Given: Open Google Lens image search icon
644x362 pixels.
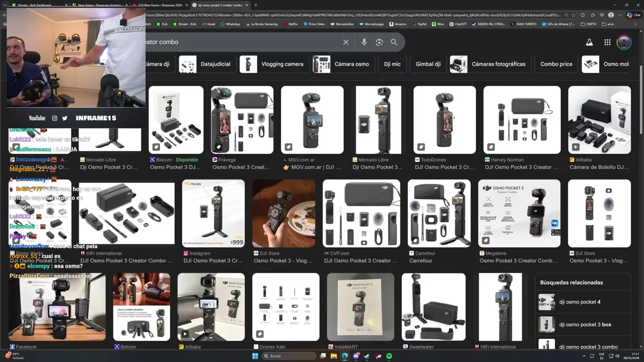Looking at the screenshot, I should pos(379,42).
